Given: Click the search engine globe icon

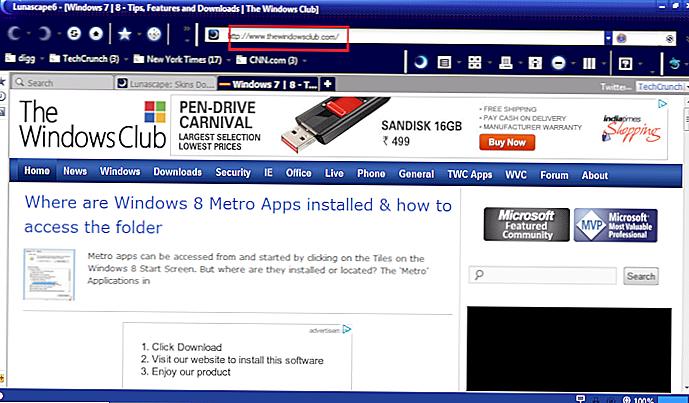Looking at the screenshot, I should pos(621,39).
